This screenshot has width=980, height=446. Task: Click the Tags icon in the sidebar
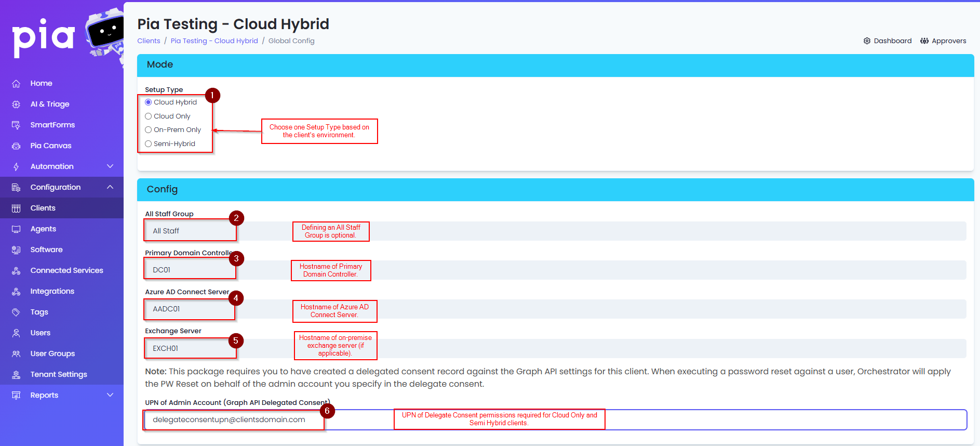(16, 312)
